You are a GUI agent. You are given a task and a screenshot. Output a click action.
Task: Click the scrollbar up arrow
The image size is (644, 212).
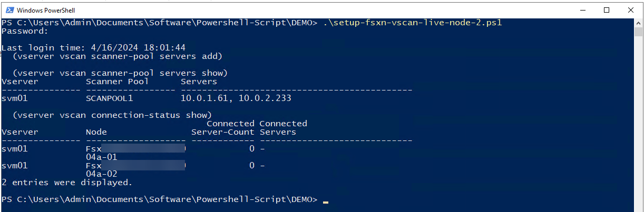[x=639, y=24]
